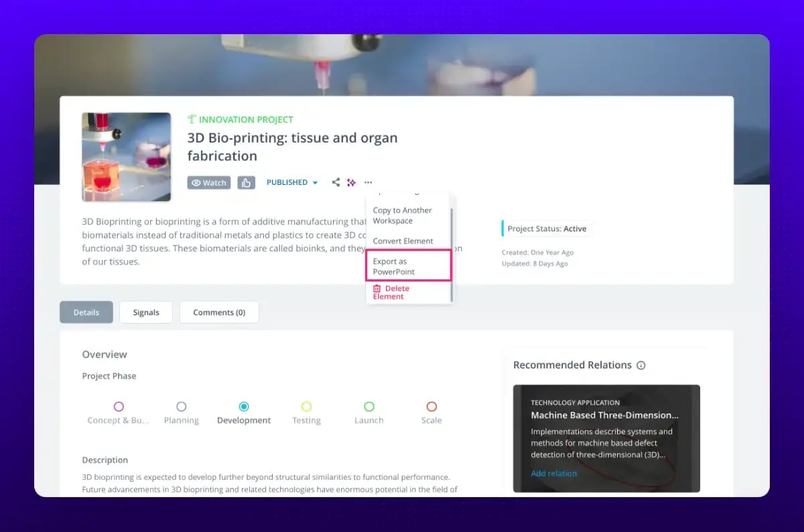Click the share icon
The image size is (804, 532).
coord(336,182)
